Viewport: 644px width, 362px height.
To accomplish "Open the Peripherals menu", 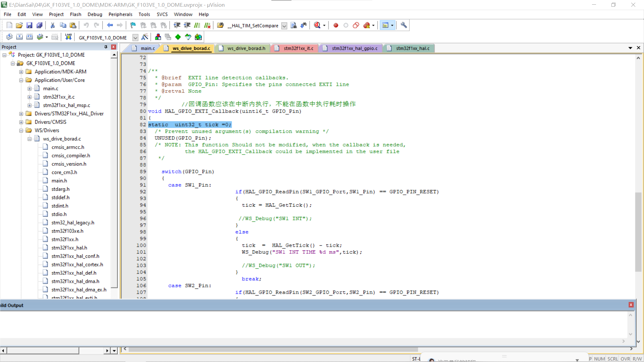I will [120, 14].
